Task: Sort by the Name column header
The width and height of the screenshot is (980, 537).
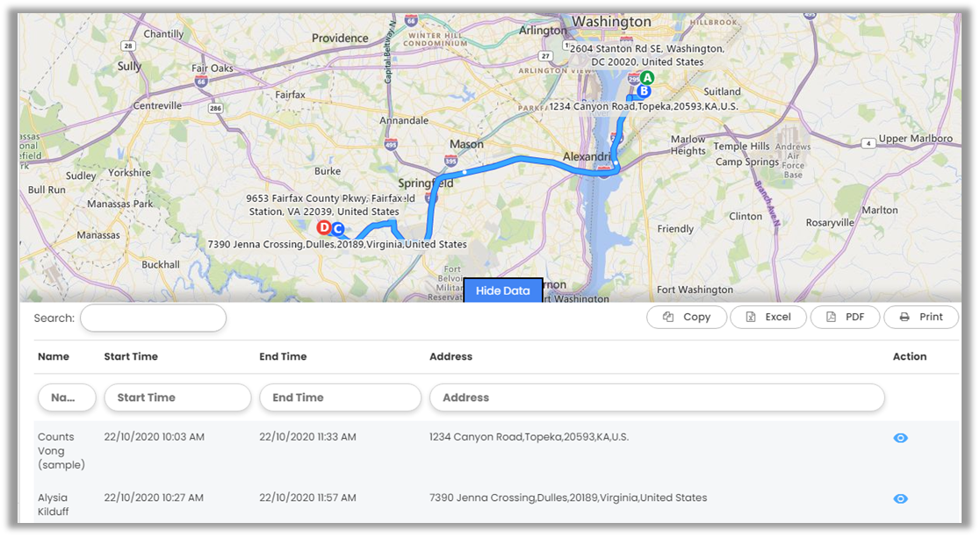Action: click(x=53, y=356)
